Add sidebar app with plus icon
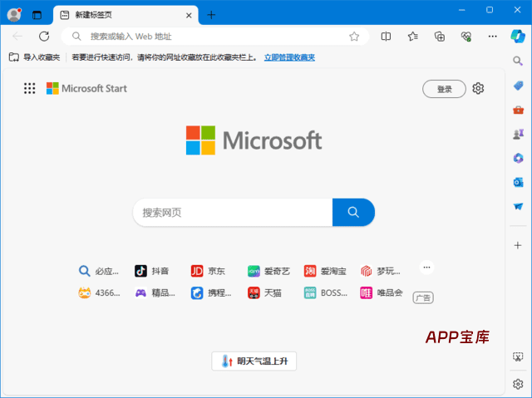This screenshot has height=398, width=532. (x=518, y=245)
